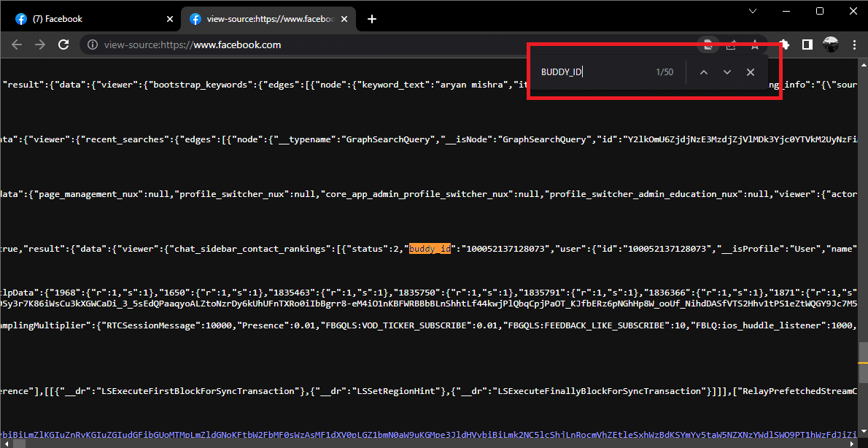Image resolution: width=868 pixels, height=448 pixels.
Task: Click the "1/50" match counter
Action: (664, 72)
